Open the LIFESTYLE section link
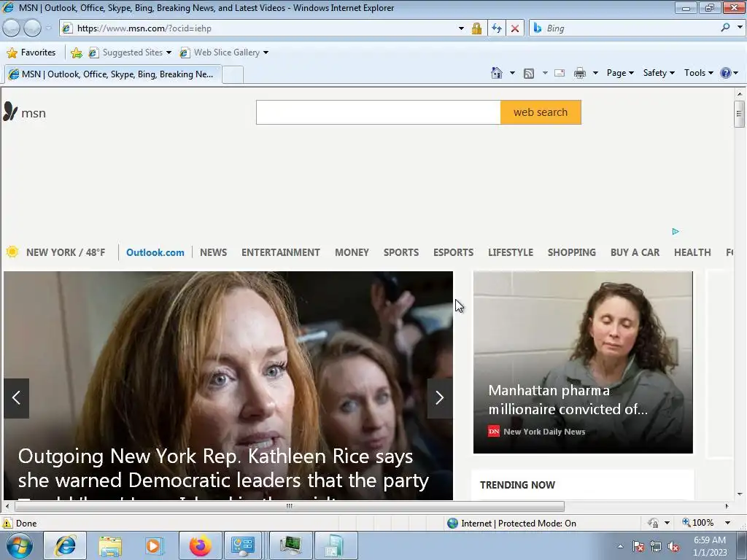 coord(510,252)
